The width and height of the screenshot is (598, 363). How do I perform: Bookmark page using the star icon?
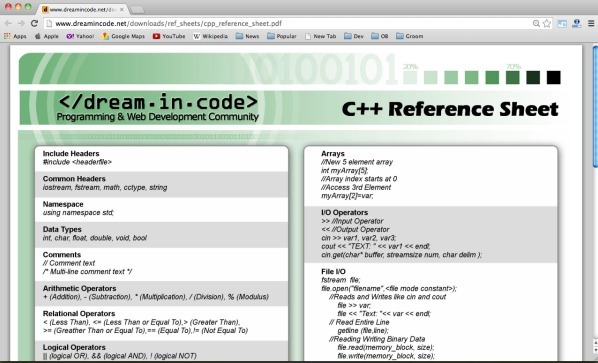(x=547, y=24)
